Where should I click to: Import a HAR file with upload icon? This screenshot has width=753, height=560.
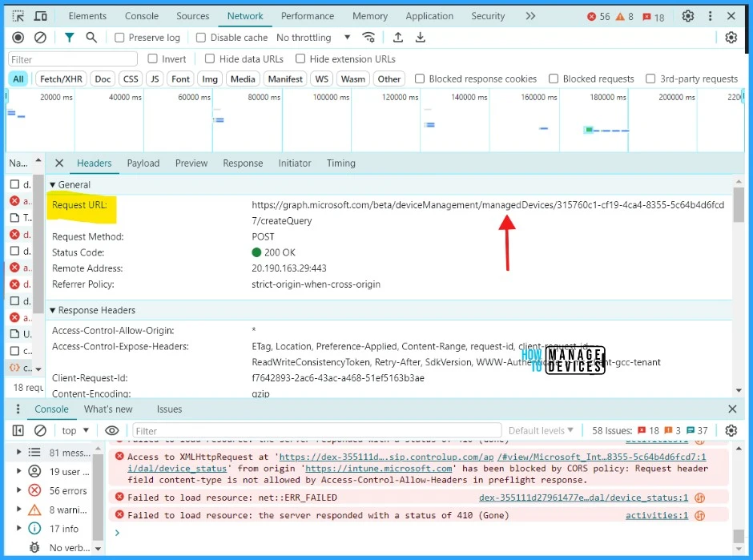[x=398, y=38]
